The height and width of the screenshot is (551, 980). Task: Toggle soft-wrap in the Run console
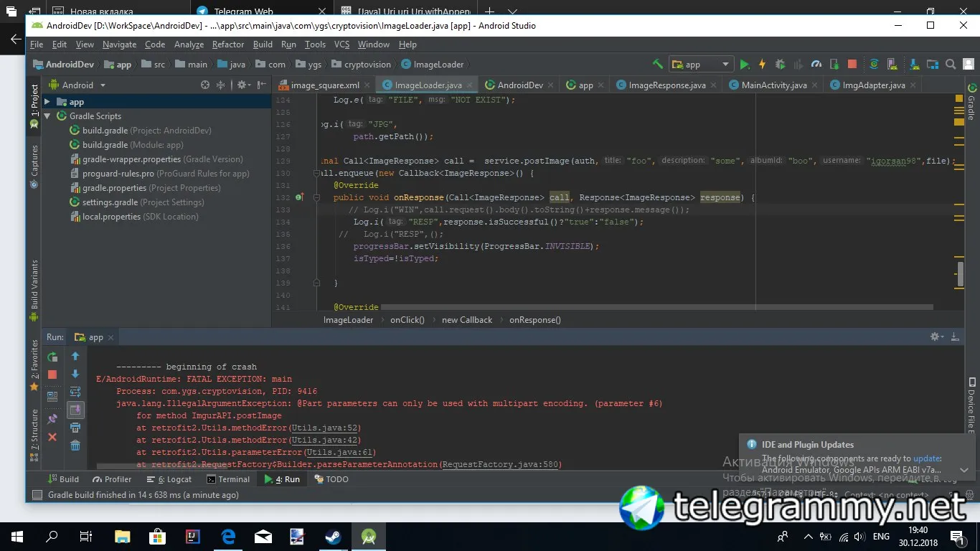pos(75,392)
